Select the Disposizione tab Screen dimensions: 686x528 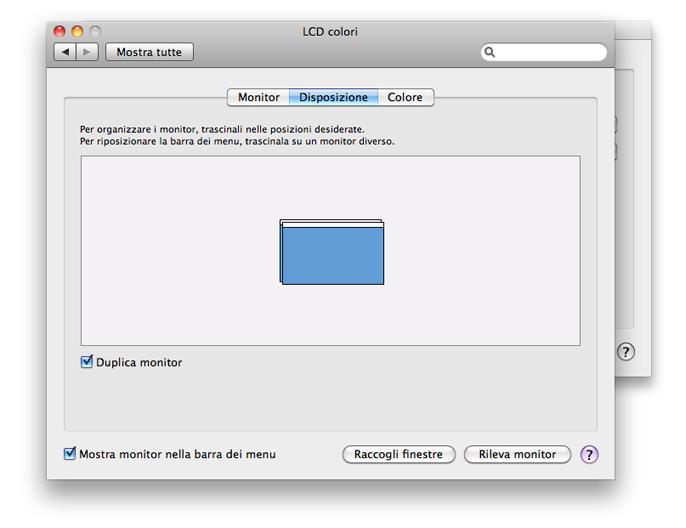(x=333, y=97)
